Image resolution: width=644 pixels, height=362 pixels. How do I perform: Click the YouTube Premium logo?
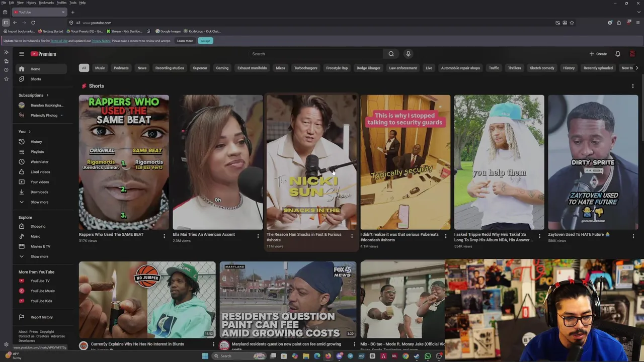point(43,54)
